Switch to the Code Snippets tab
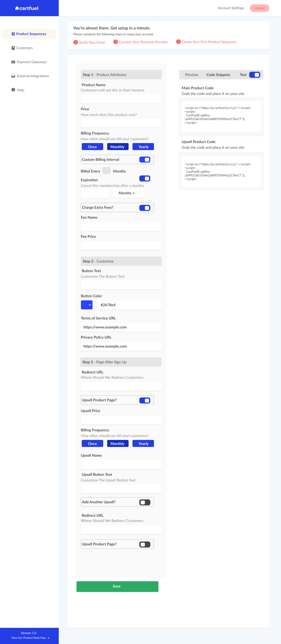281x644 pixels. pyautogui.click(x=218, y=75)
